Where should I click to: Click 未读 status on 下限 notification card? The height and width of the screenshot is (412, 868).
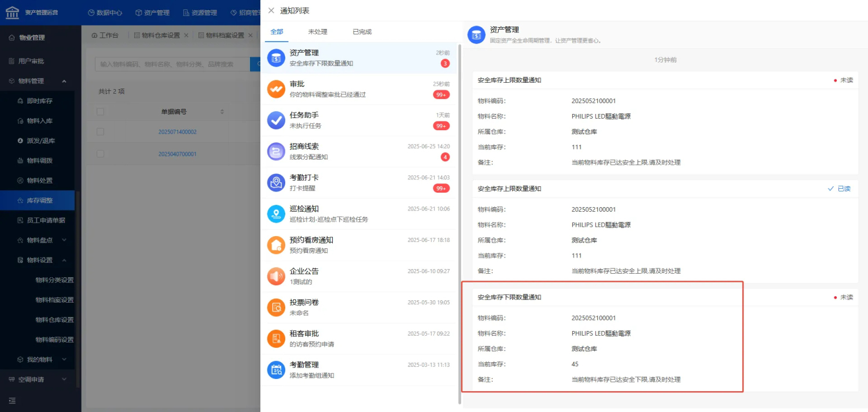click(x=843, y=297)
